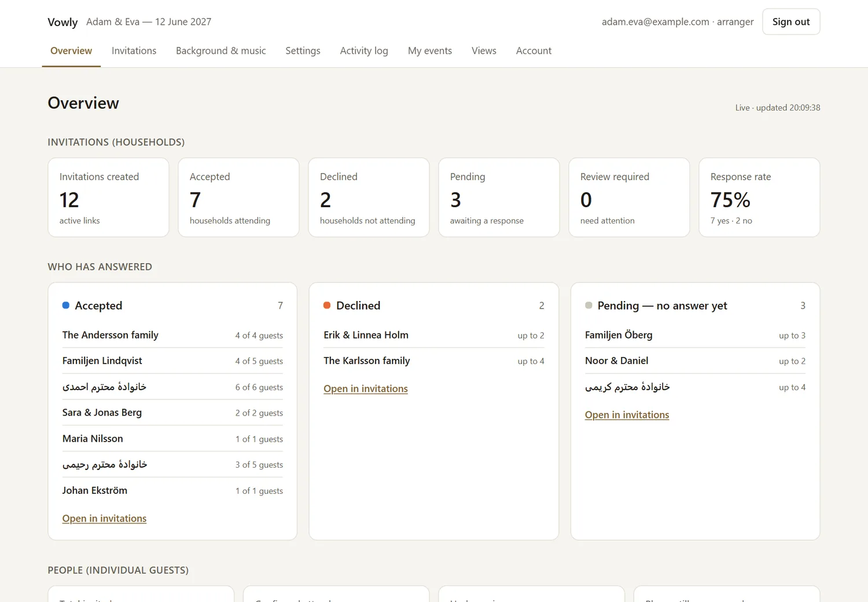Switch to the Invitations tab
Viewport: 868px width, 602px height.
(134, 51)
